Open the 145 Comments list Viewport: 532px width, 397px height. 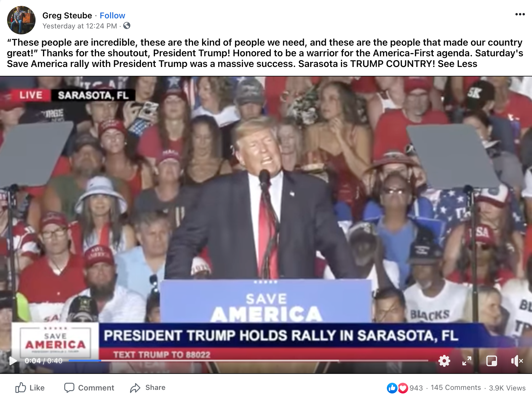pos(456,388)
